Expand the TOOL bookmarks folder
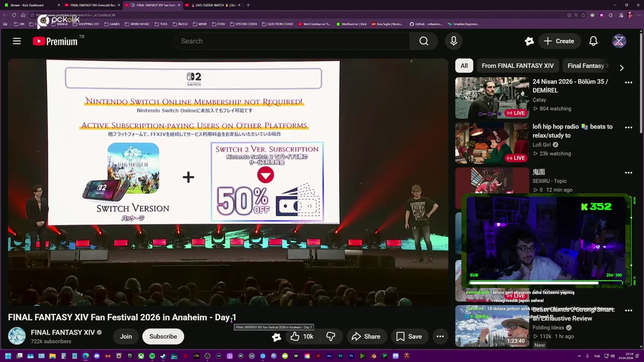The width and height of the screenshot is (644, 362). tap(161, 24)
